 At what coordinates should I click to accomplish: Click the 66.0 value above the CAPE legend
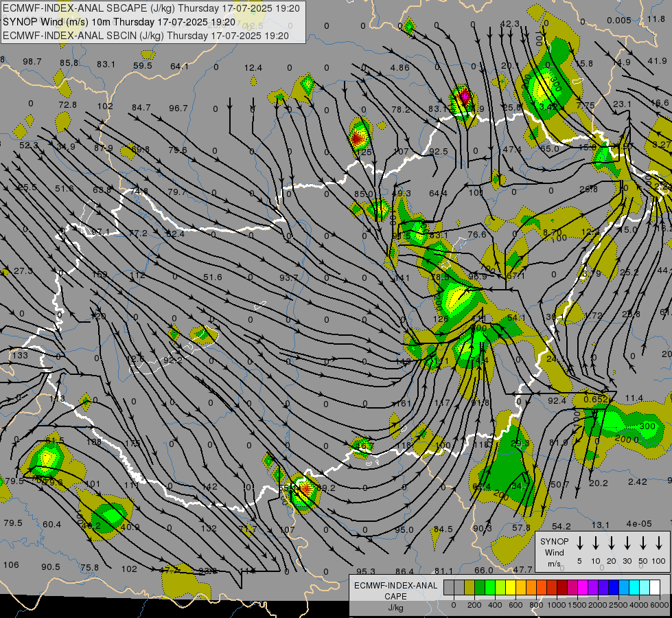(x=484, y=570)
